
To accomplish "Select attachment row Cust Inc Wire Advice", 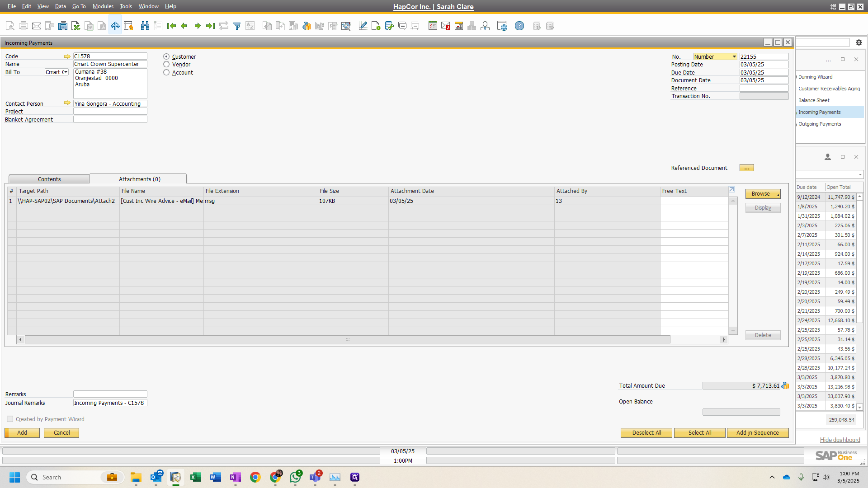I will [x=368, y=201].
